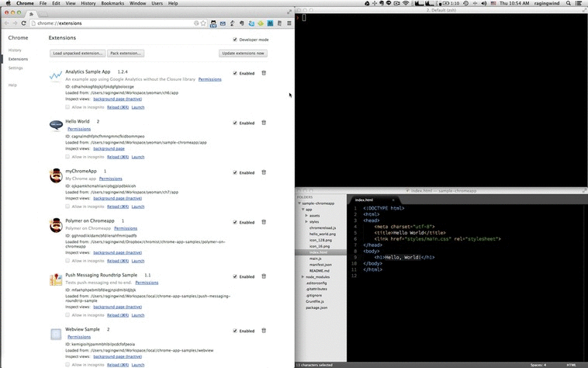Open the Users menu
The width and height of the screenshot is (588, 368).
(157, 3)
